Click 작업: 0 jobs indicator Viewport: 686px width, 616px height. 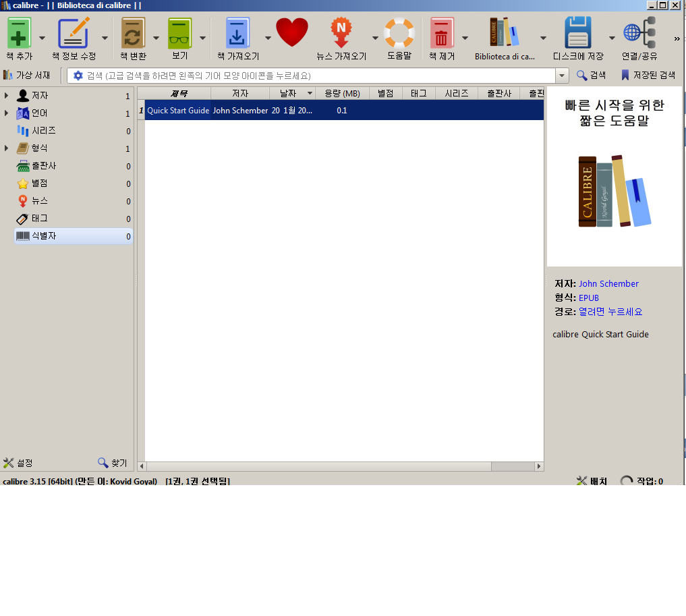(x=641, y=481)
